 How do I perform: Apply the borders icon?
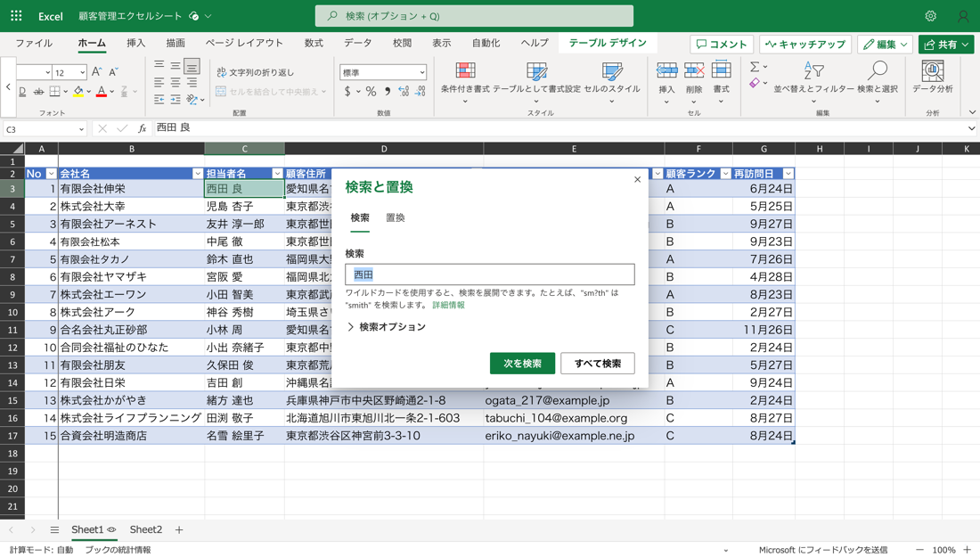55,91
